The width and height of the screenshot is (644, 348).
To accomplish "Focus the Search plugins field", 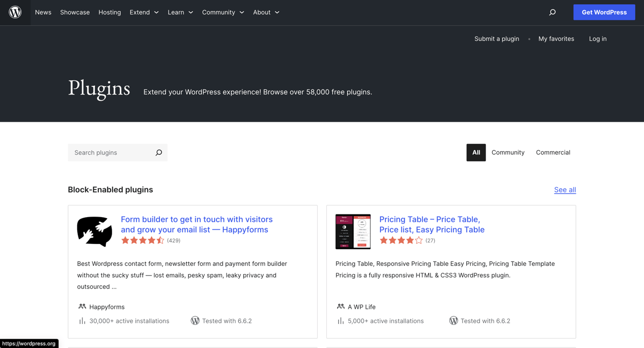I will tap(112, 153).
